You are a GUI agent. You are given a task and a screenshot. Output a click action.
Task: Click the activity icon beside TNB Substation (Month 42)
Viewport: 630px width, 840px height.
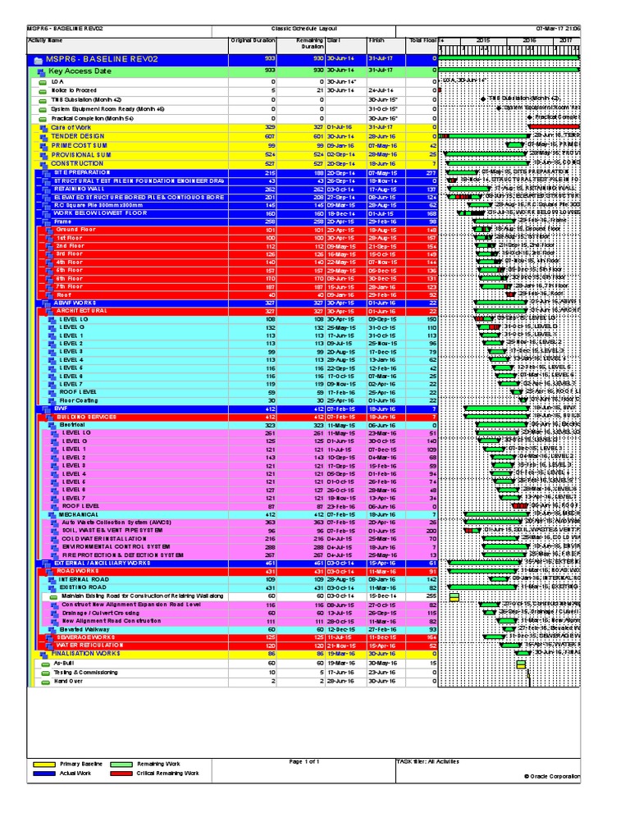pyautogui.click(x=43, y=100)
